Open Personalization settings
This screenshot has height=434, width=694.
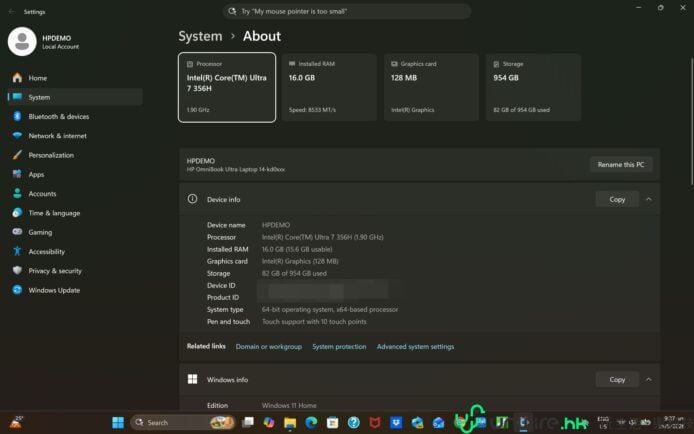[51, 155]
